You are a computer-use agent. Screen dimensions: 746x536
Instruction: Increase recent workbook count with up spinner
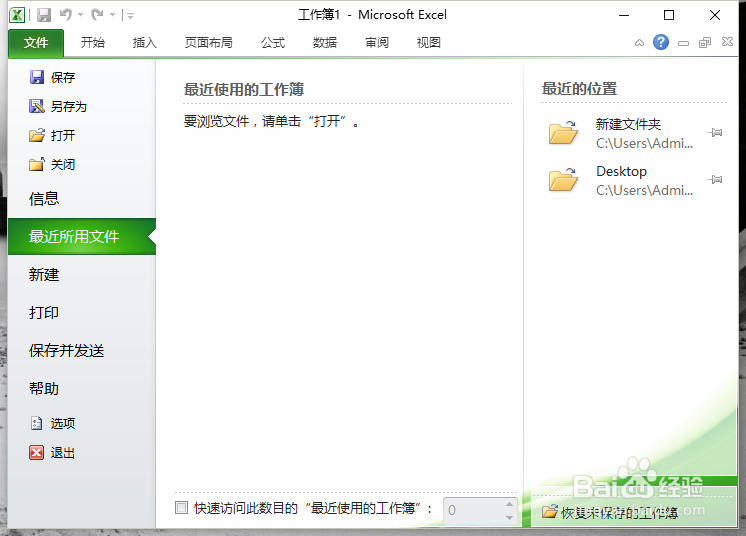click(x=510, y=504)
